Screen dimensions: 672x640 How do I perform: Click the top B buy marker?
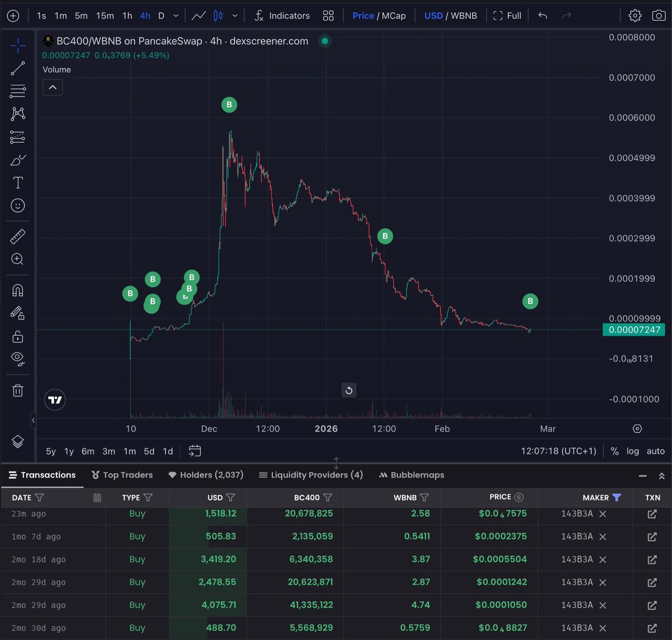(228, 105)
